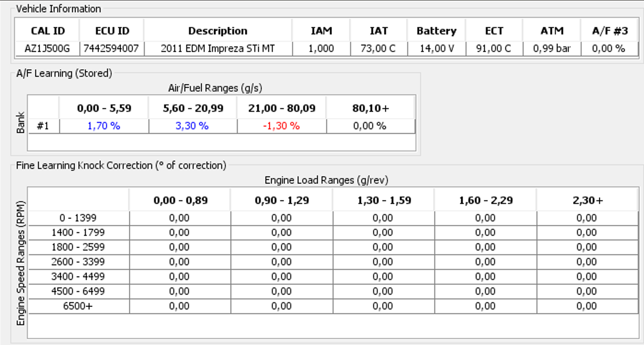Click the 80,10+ air/fuel range header

click(370, 108)
